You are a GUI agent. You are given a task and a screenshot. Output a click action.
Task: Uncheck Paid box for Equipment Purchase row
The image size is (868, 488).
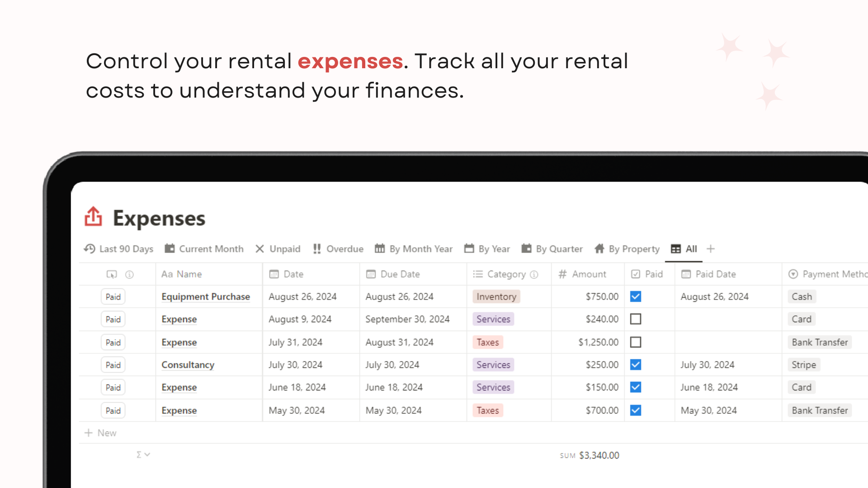point(636,297)
